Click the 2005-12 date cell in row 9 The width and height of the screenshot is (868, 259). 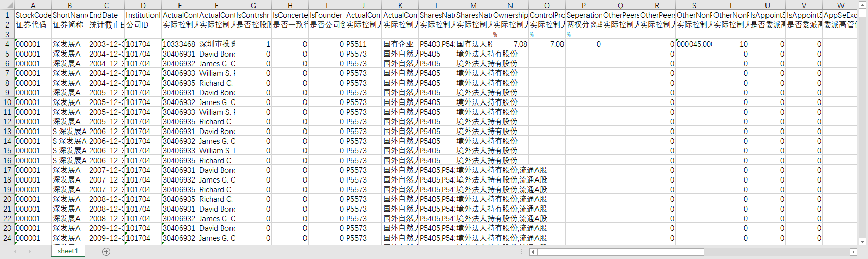click(x=107, y=93)
